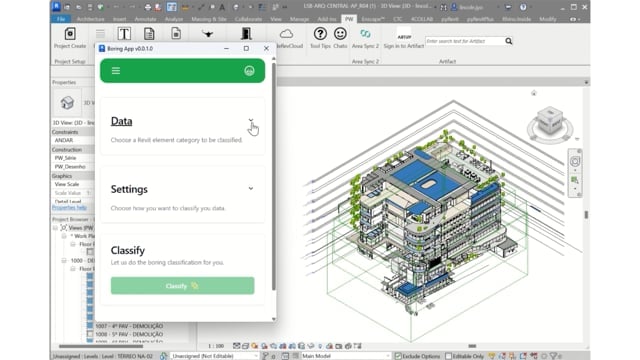Image resolution: width=640 pixels, height=360 pixels.
Task: Select the 1007 - 4º PAV - DEMOLIÇÃO view
Action: [x=129, y=326]
